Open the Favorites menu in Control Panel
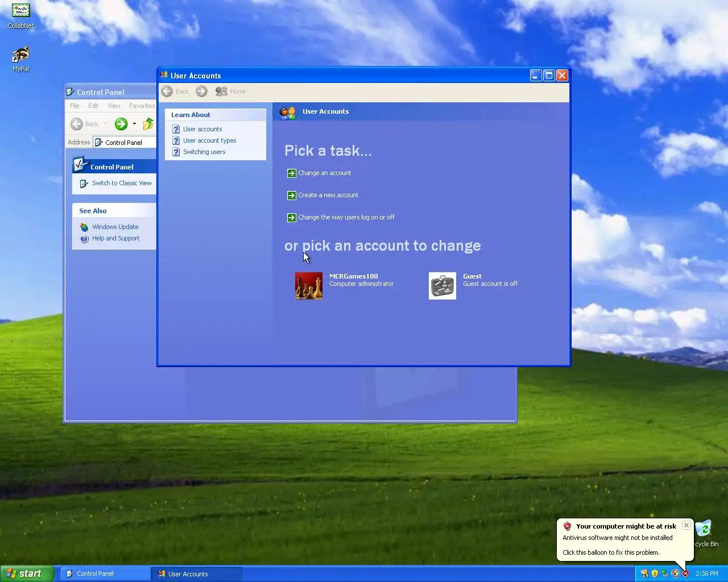 (142, 106)
